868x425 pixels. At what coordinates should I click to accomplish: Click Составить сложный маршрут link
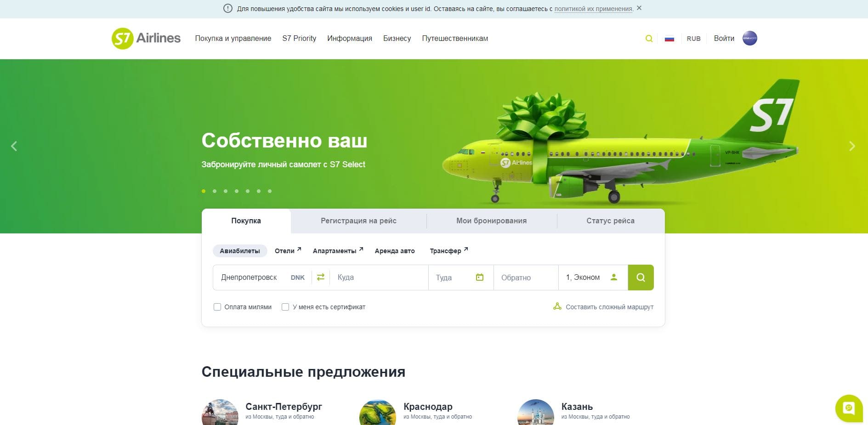tap(609, 307)
